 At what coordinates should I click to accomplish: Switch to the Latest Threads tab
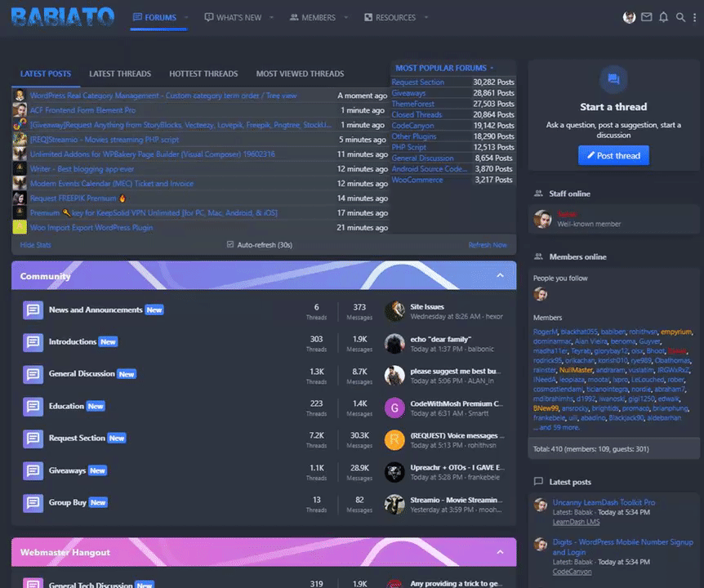pos(120,73)
